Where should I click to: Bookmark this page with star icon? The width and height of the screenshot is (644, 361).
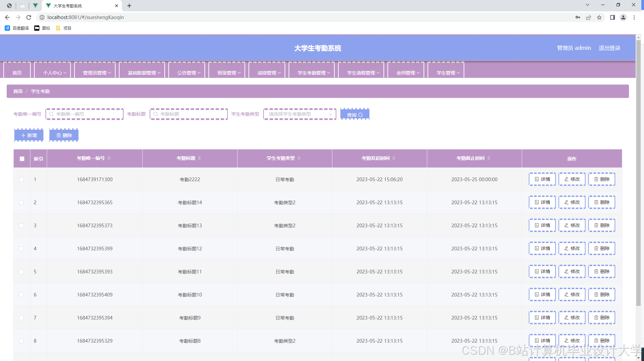pyautogui.click(x=599, y=17)
